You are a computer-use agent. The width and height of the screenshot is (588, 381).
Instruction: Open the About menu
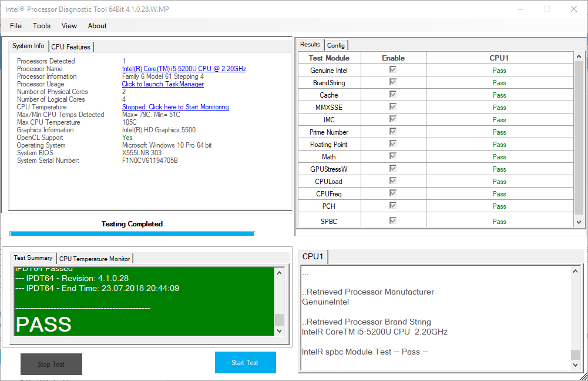(97, 26)
